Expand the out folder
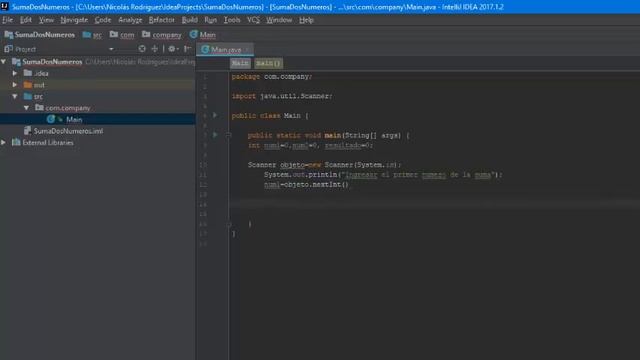Image resolution: width=640 pixels, height=360 pixels. 15,84
